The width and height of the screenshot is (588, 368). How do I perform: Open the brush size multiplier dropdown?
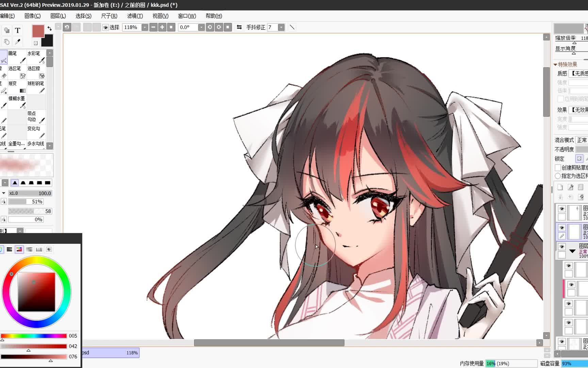[x=3, y=193]
